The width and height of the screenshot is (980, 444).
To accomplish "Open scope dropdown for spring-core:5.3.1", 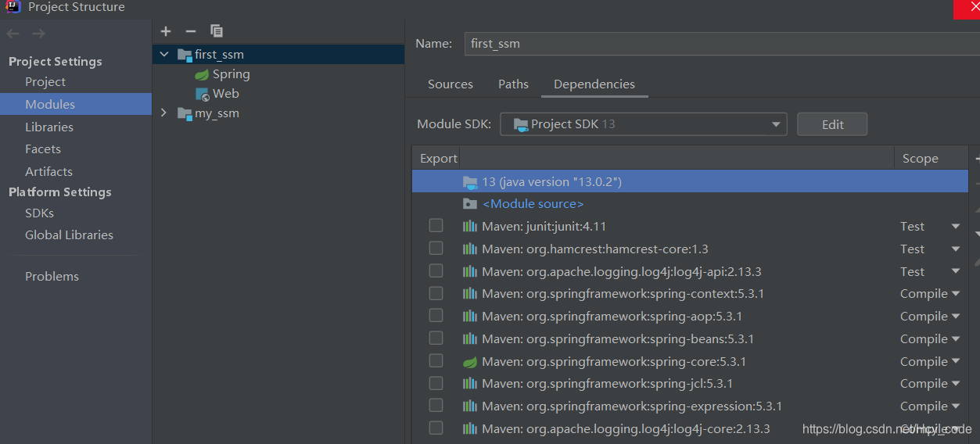I will (955, 362).
